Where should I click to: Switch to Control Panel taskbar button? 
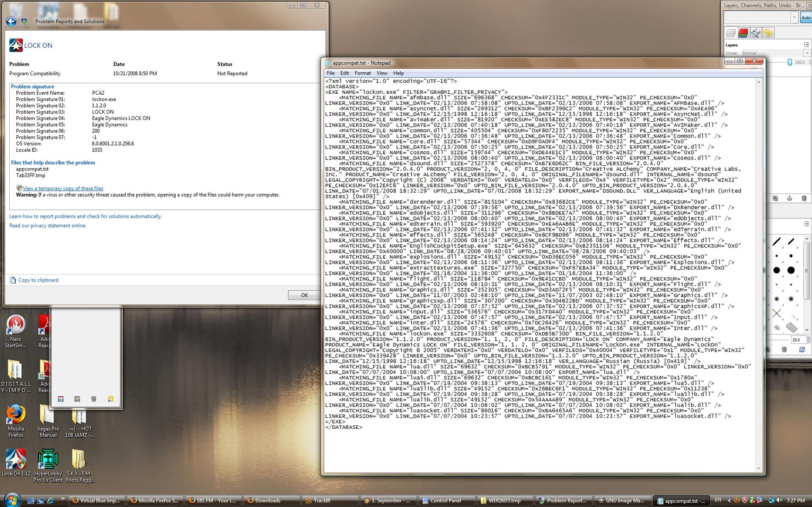pos(448,501)
